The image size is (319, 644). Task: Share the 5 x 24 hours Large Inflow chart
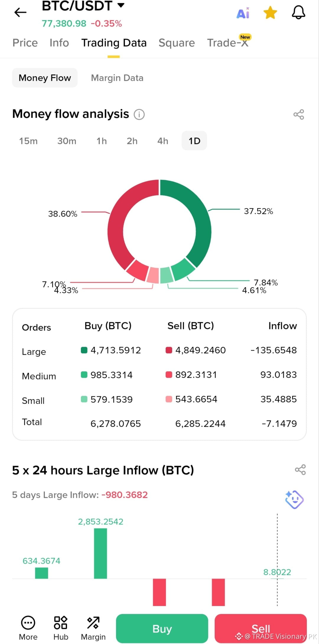tap(300, 470)
